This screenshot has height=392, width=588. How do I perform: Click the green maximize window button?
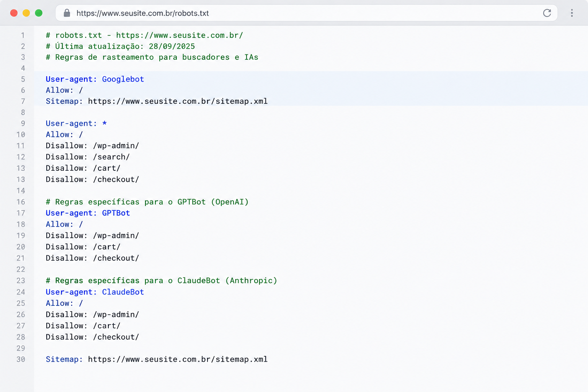tap(39, 13)
